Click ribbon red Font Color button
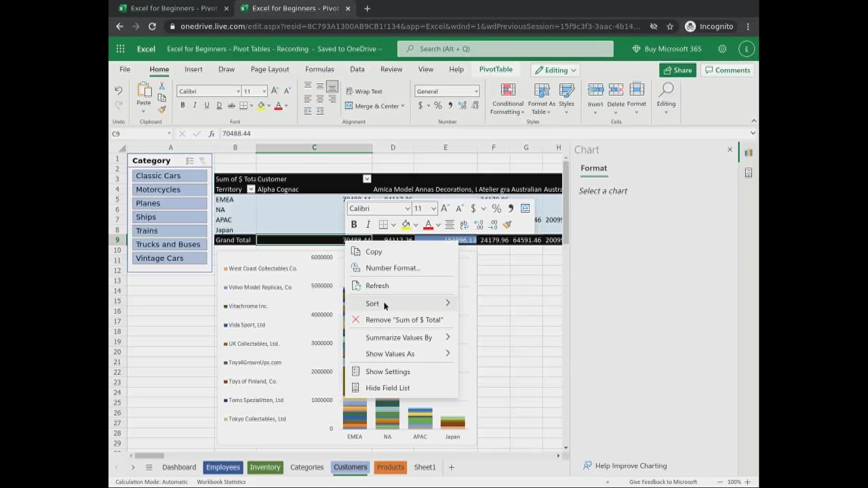This screenshot has height=488, width=868. (x=278, y=105)
